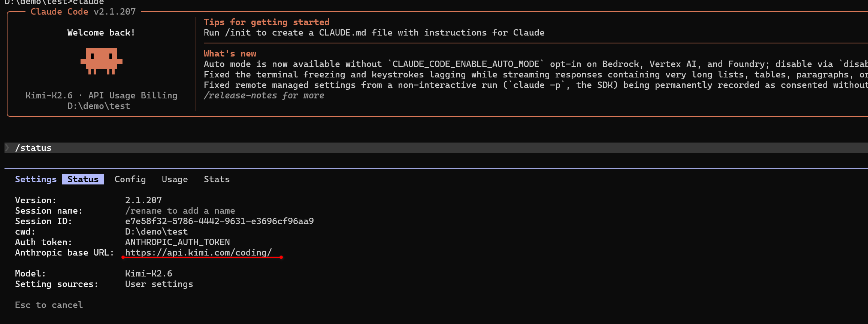Select the Stats tab
The height and width of the screenshot is (324, 868).
[x=217, y=179]
